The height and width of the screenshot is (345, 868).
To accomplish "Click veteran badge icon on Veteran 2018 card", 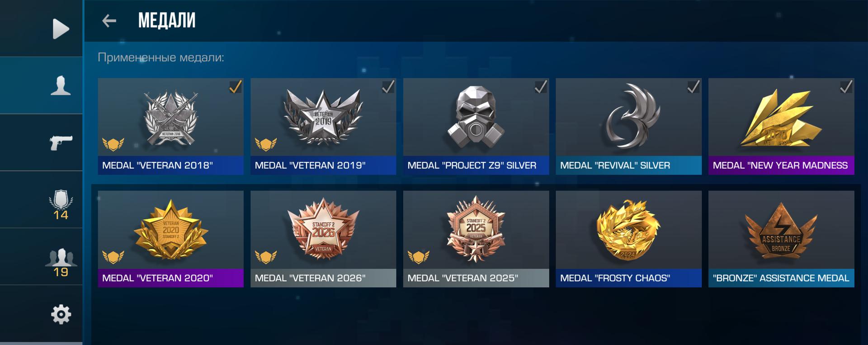I will 113,144.
